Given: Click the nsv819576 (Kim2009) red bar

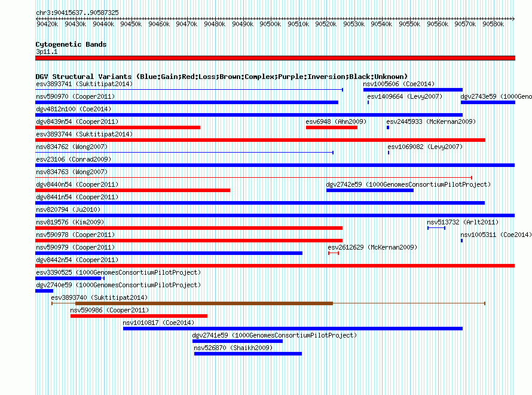Looking at the screenshot, I should (x=189, y=228).
